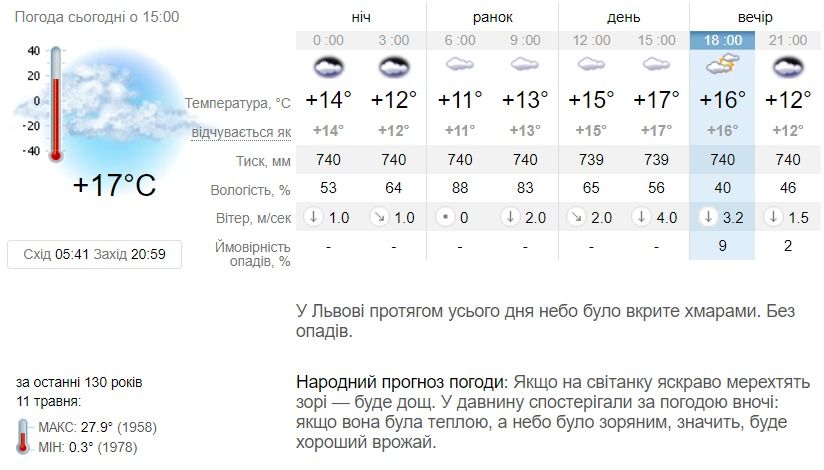824x470 pixels.
Task: Click the 9:00 cloud icon
Action: [525, 65]
